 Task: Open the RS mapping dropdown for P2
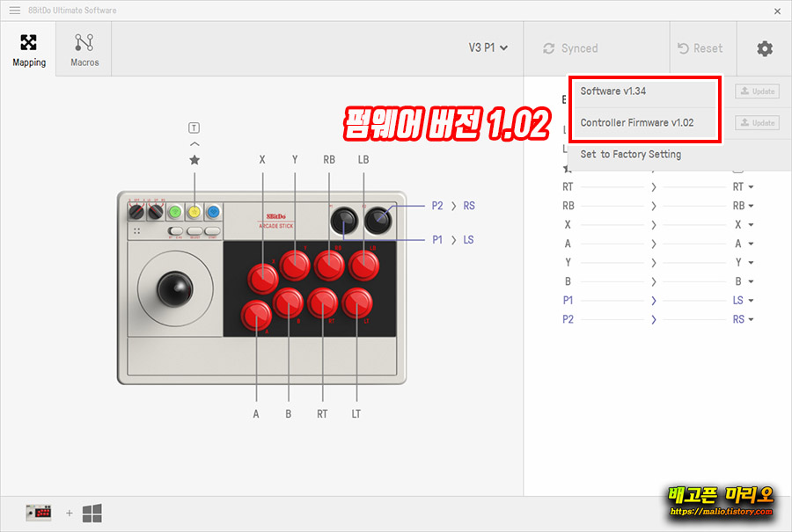[x=743, y=319]
